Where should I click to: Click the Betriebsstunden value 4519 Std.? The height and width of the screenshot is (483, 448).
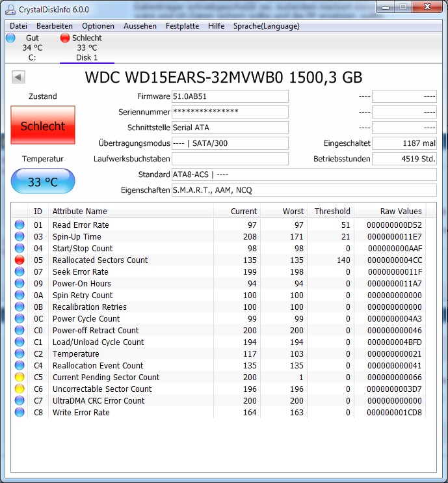click(x=404, y=159)
